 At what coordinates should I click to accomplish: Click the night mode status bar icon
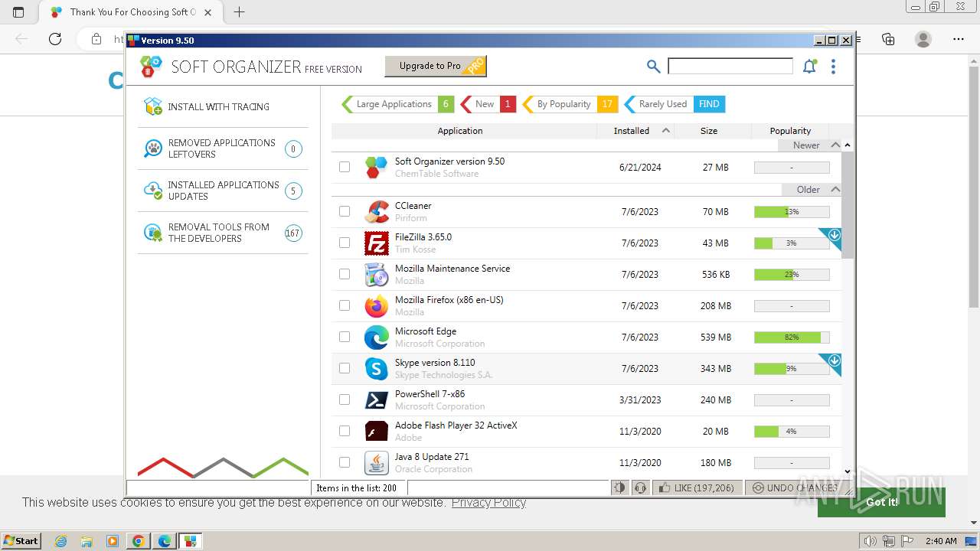(x=619, y=487)
